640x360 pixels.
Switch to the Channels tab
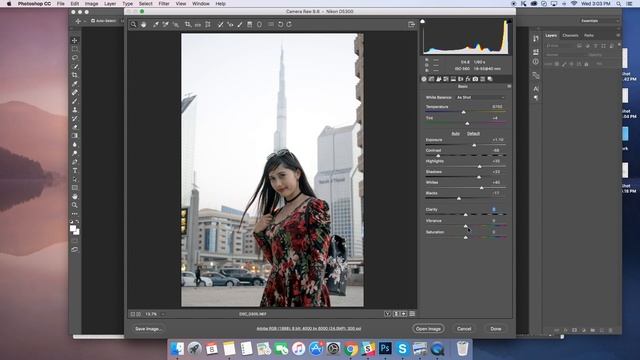click(x=570, y=36)
